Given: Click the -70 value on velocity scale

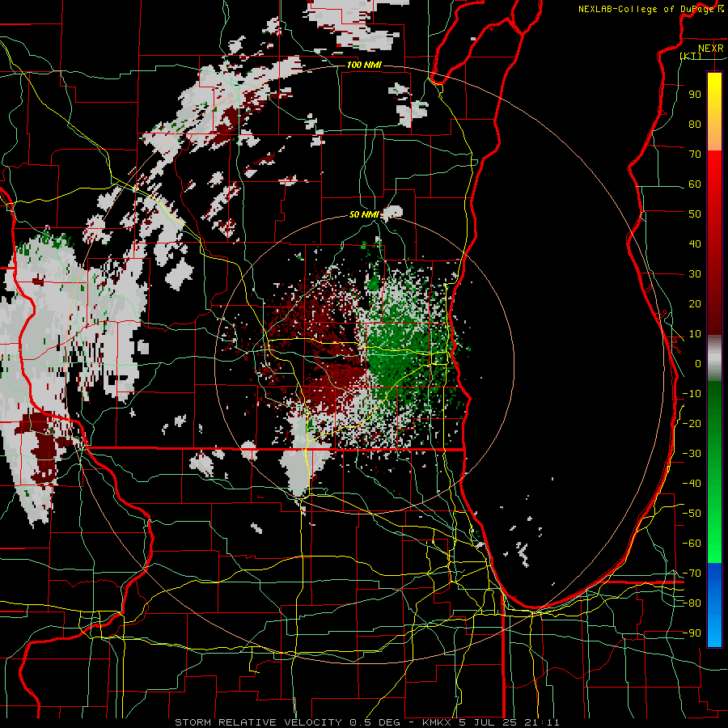Looking at the screenshot, I should [x=692, y=574].
